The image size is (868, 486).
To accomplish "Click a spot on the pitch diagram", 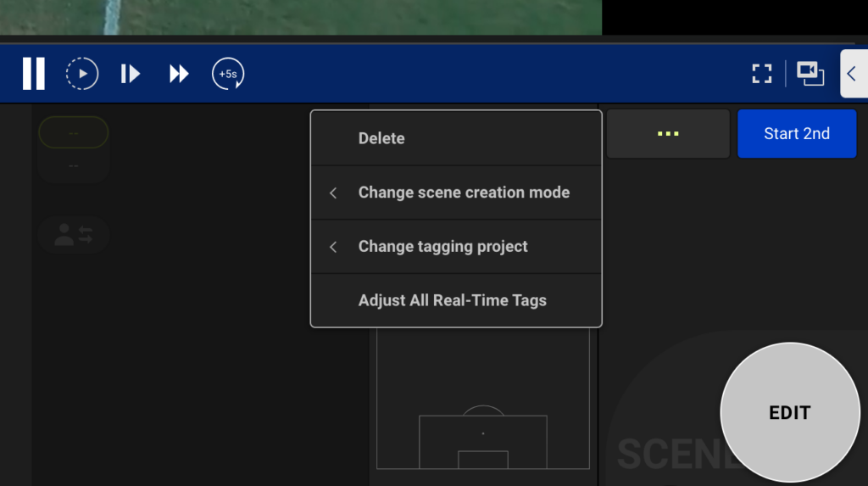I will click(482, 399).
